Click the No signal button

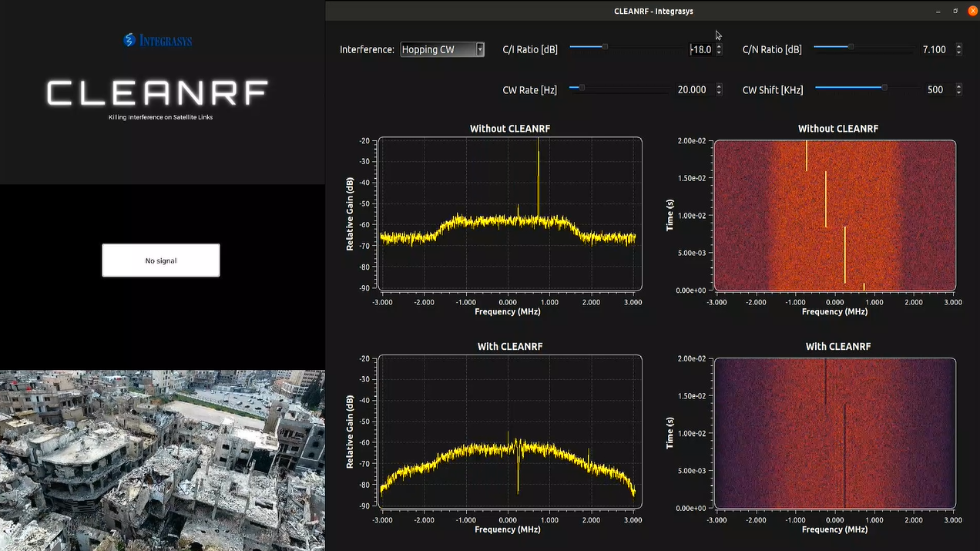point(161,260)
